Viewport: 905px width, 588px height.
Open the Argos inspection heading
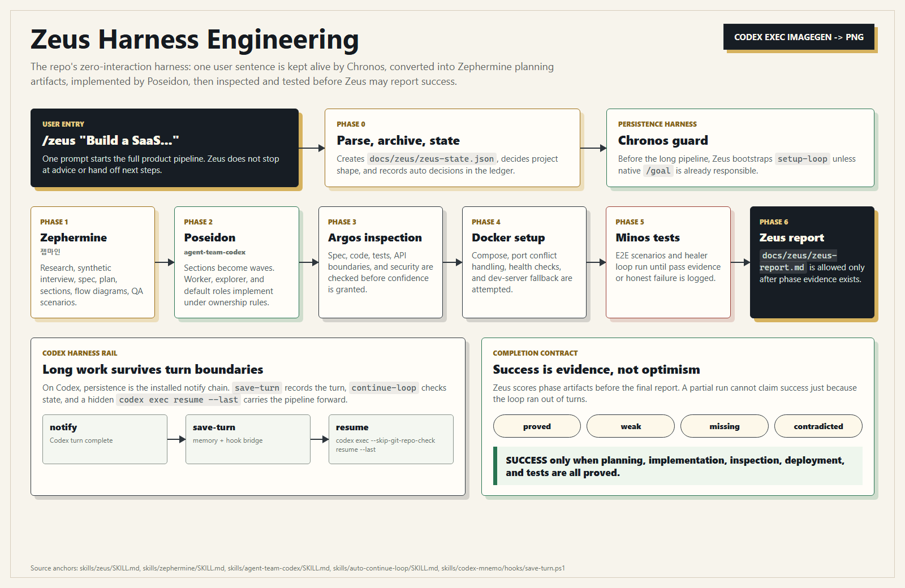coord(375,237)
